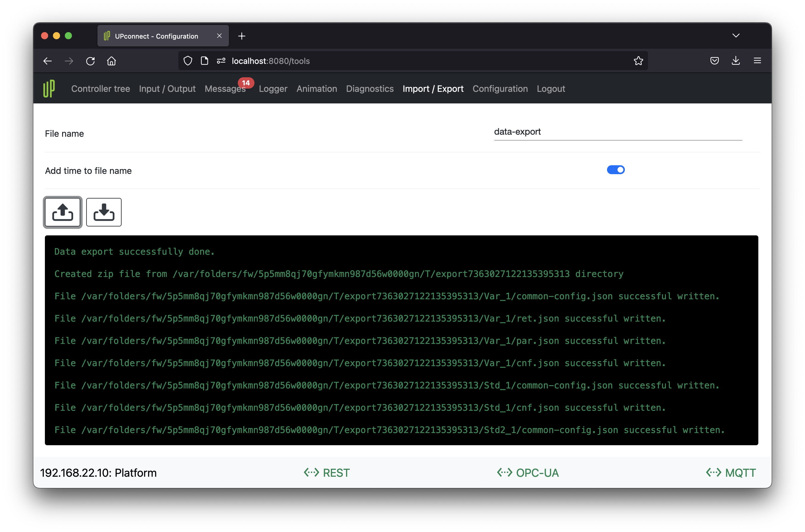Expand the list all tabs chevron
The width and height of the screenshot is (805, 532).
(735, 36)
